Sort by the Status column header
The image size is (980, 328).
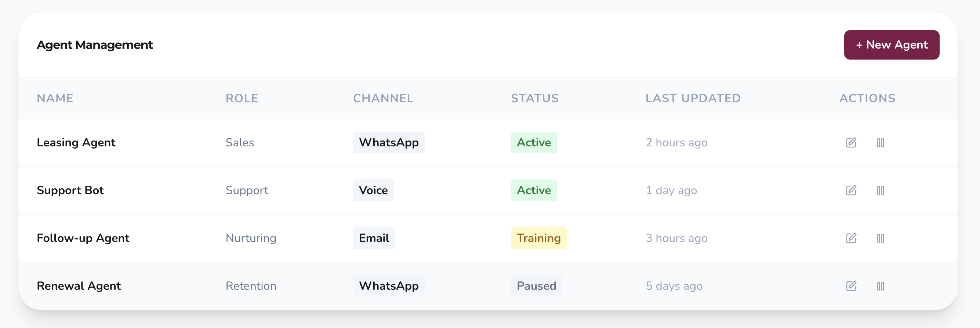tap(534, 98)
